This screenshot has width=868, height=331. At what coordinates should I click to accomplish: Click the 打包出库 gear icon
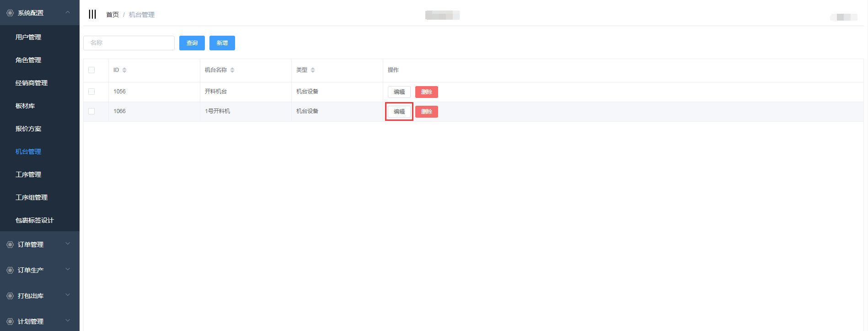10,296
